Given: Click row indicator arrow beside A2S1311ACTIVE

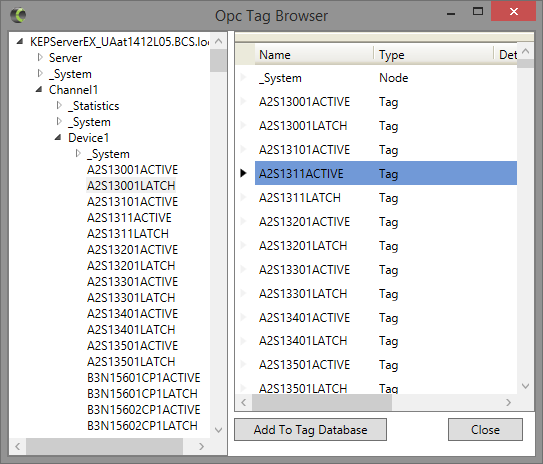Looking at the screenshot, I should click(x=243, y=173).
